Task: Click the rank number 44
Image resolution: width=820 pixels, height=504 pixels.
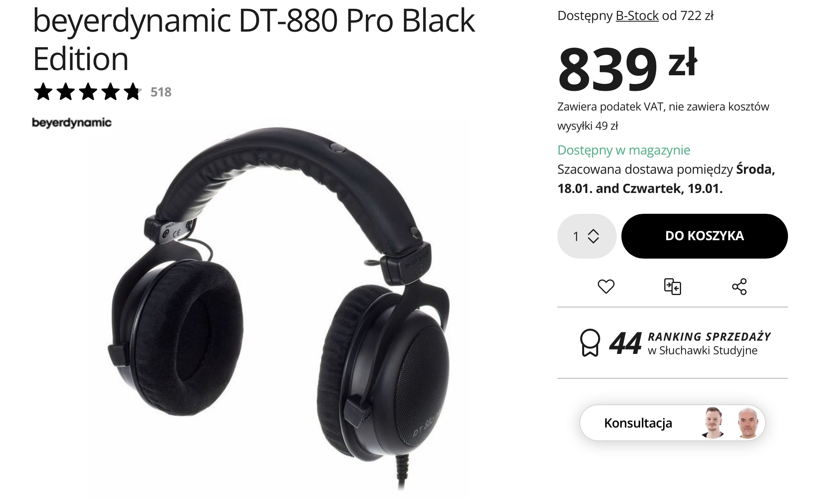Action: pos(625,343)
